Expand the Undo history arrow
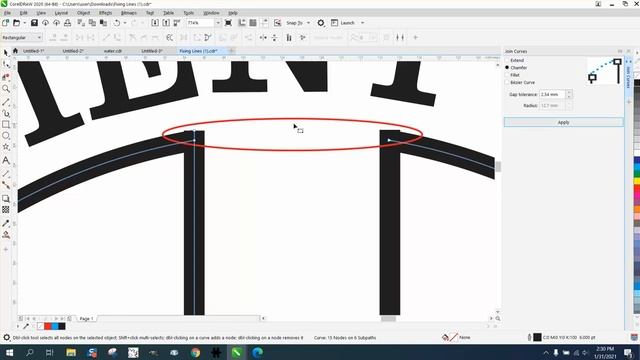The height and width of the screenshot is (360, 640). click(125, 23)
